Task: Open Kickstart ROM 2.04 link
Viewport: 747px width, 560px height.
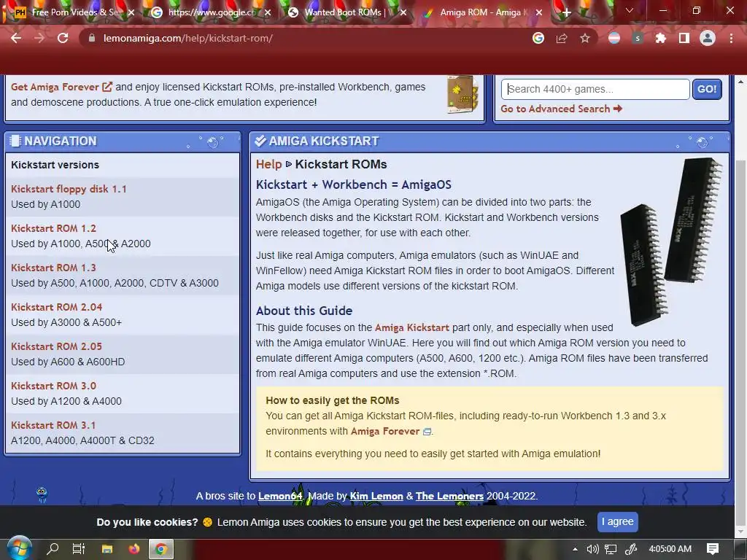Action: (57, 307)
